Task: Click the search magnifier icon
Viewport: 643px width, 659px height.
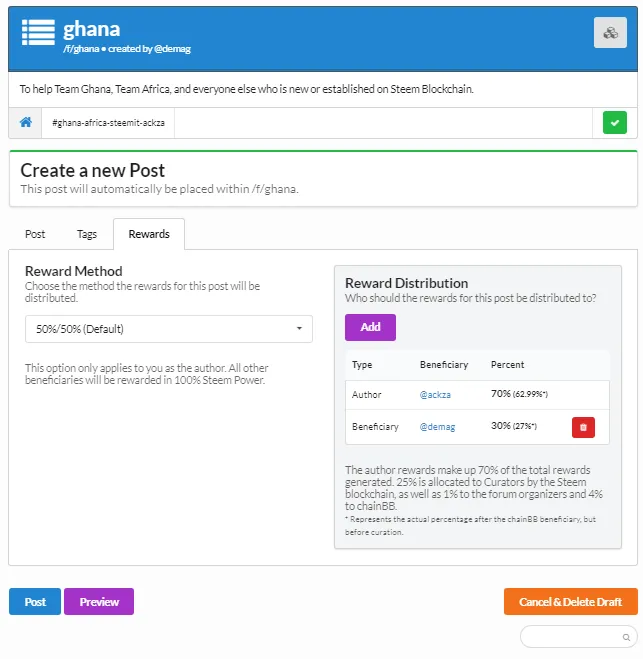Action: click(x=626, y=637)
